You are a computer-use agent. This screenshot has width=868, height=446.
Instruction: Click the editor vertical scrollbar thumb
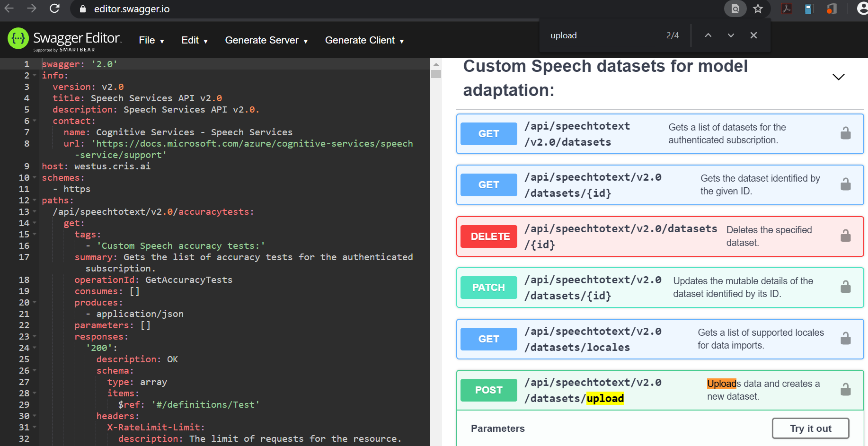(436, 74)
